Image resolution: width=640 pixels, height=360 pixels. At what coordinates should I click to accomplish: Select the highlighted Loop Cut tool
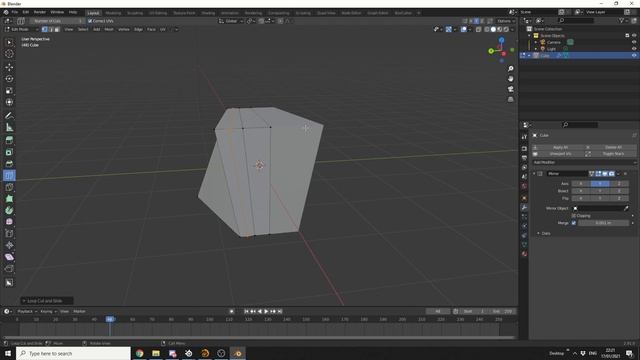(9, 176)
